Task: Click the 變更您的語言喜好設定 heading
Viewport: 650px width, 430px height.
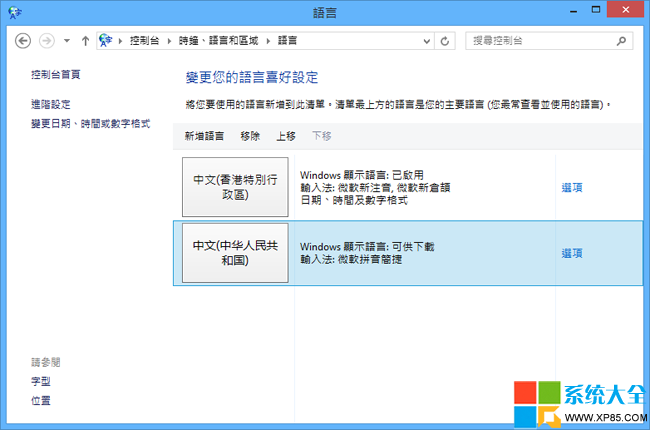Action: (252, 78)
